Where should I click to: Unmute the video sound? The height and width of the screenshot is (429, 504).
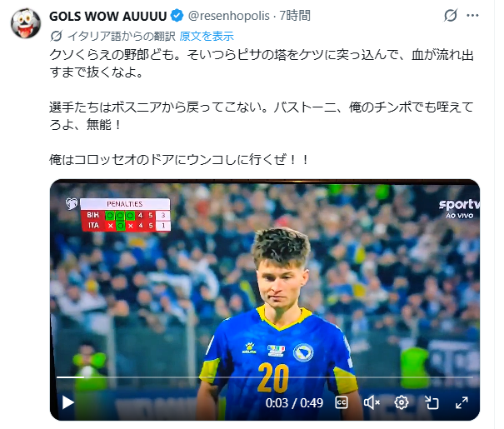point(372,402)
